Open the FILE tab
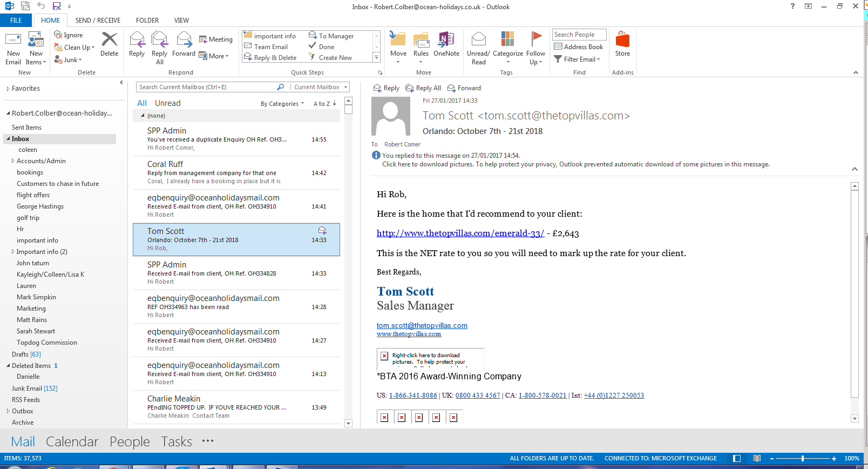Viewport: 868px width, 469px height. (x=16, y=21)
